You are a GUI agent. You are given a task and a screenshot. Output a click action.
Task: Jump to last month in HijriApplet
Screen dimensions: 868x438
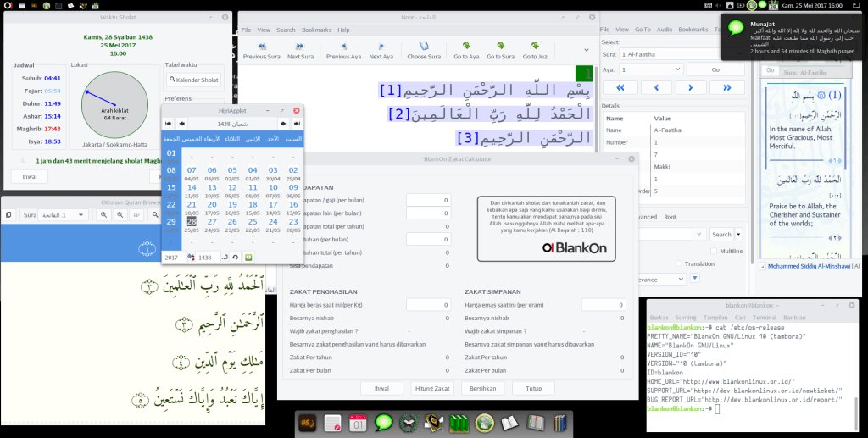(x=297, y=124)
